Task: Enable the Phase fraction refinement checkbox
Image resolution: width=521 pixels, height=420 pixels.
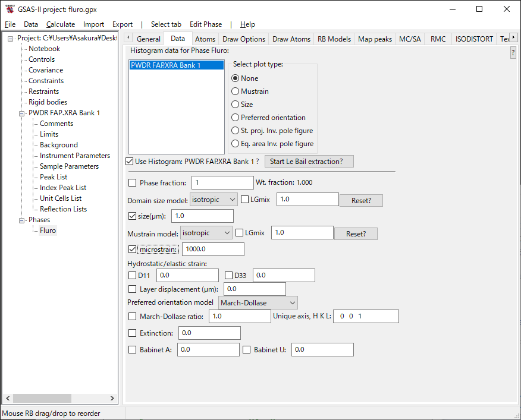Action: tap(132, 183)
